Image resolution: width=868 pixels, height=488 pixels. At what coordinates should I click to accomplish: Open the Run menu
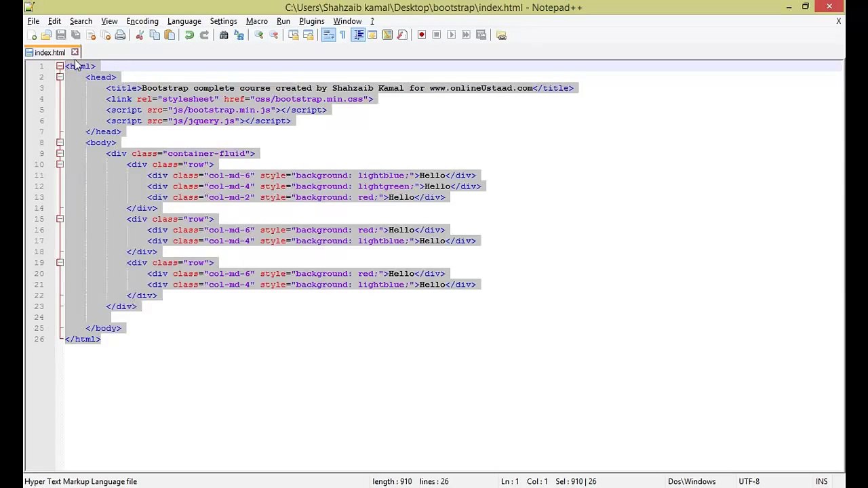283,21
